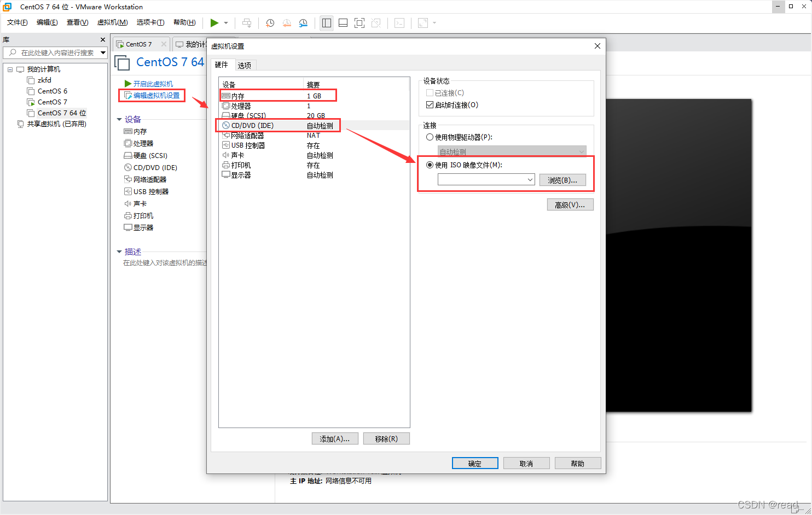Viewport: 812px width, 515px height.
Task: Click the console view toolbar icon
Action: pos(399,23)
